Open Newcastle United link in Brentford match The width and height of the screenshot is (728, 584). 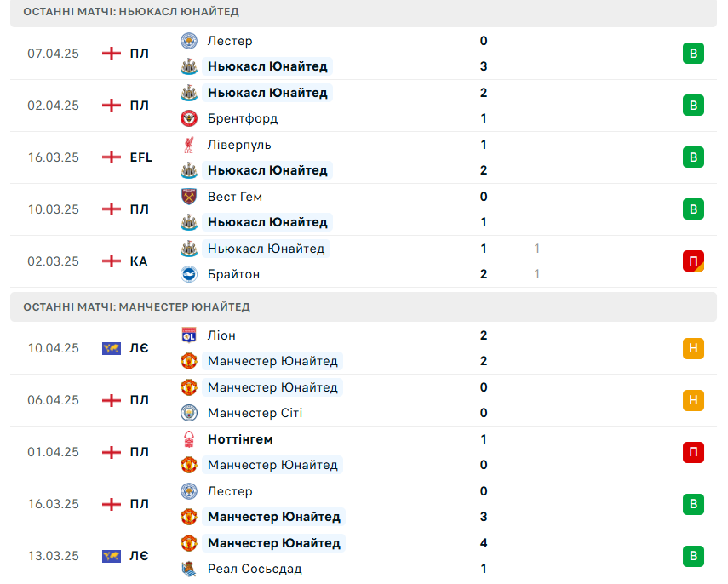tap(267, 93)
